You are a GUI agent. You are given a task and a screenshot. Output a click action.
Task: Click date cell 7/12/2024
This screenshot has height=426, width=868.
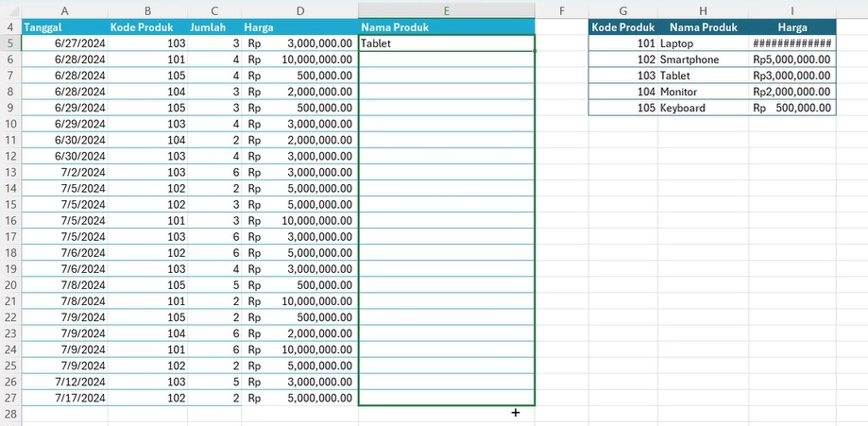click(64, 382)
